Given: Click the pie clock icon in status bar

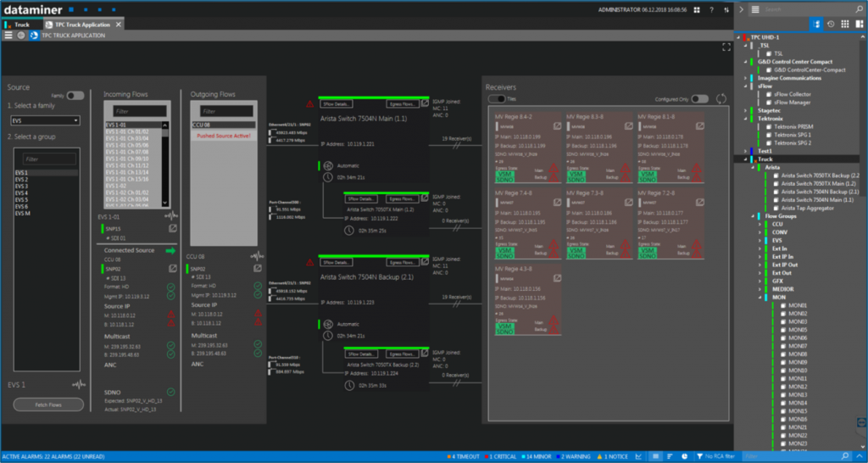Looking at the screenshot, I should (685, 456).
